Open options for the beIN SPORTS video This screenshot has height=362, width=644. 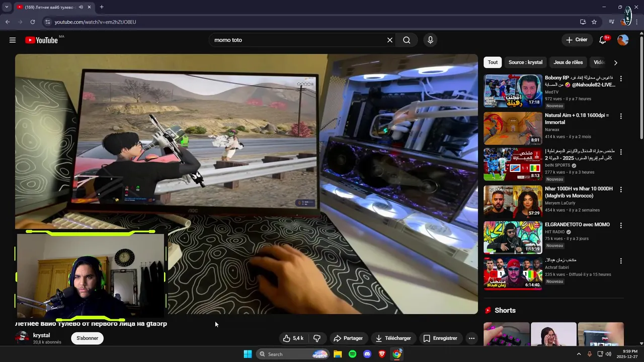pyautogui.click(x=621, y=152)
